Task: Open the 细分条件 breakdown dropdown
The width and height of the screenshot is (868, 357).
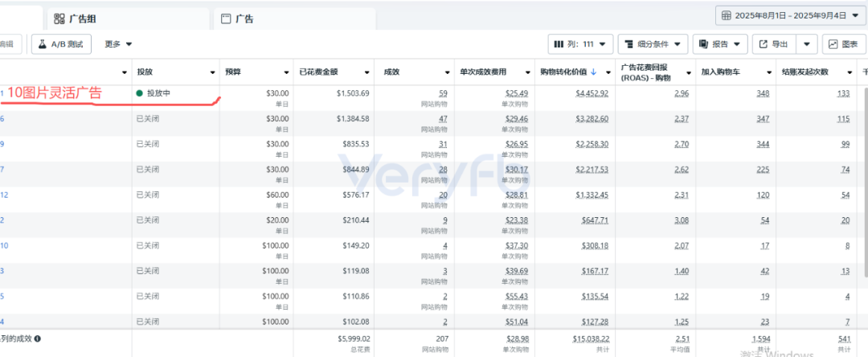Action: point(653,44)
